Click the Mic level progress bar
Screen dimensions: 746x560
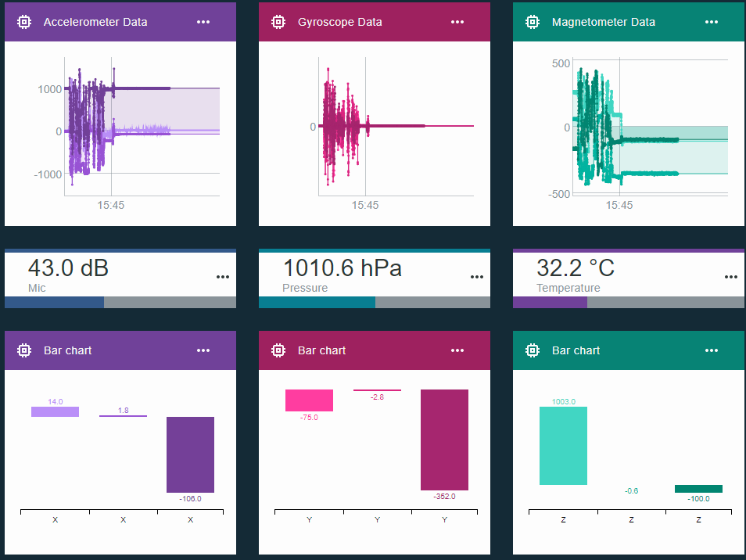click(120, 302)
